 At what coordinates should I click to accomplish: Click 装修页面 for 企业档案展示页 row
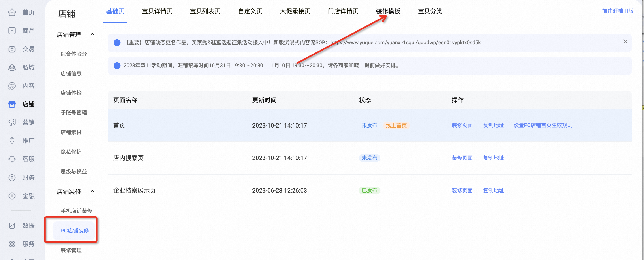point(462,190)
